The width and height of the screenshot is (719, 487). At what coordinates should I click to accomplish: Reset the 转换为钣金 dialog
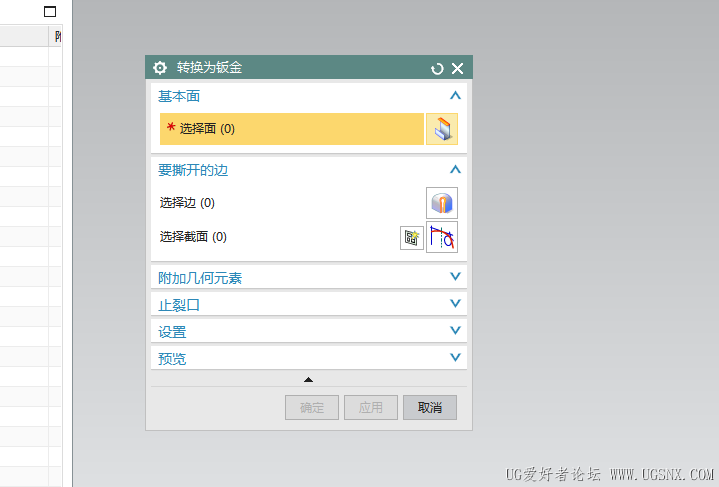437,68
